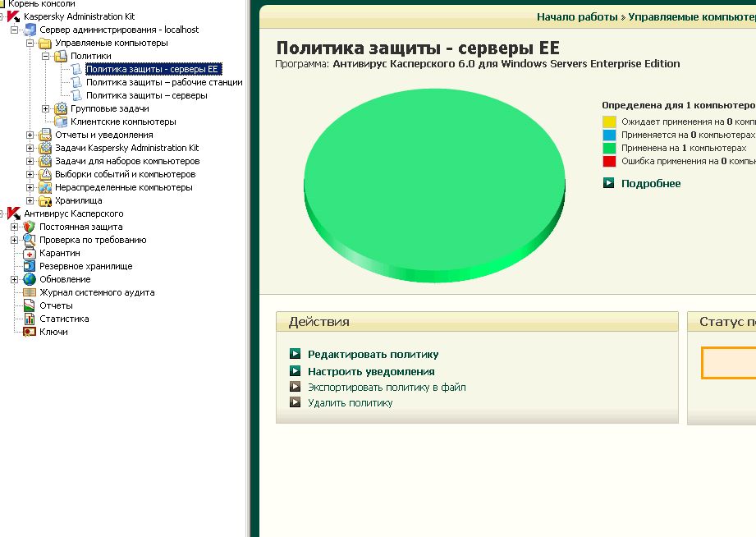Screen dimensions: 756x537
Task: Expand the Хранилища node
Action: coord(30,200)
